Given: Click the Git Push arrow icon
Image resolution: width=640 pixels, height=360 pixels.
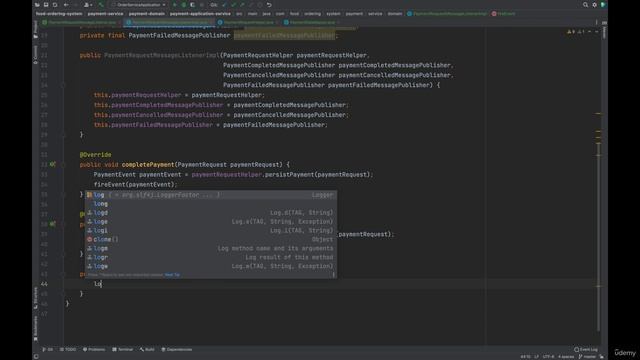Looking at the screenshot, I should coord(242,5).
